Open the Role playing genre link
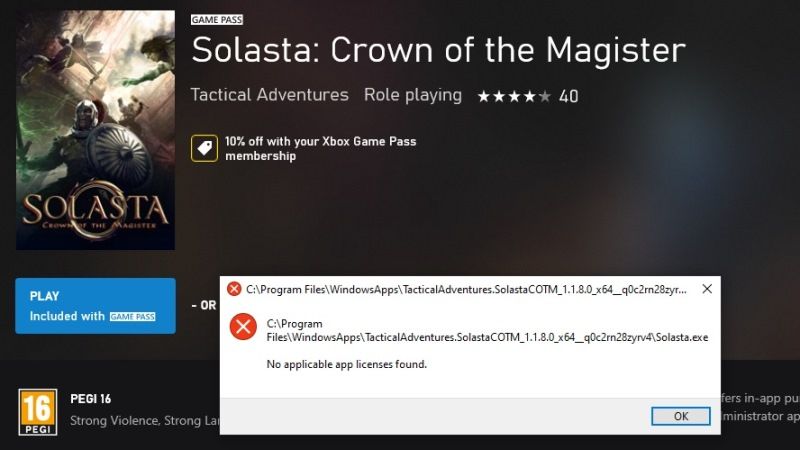 click(413, 95)
